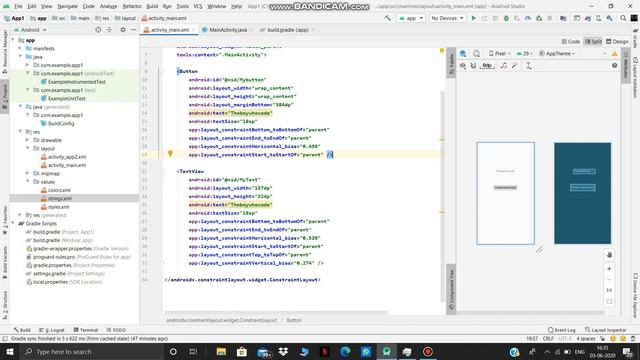This screenshot has width=640, height=360.
Task: Open the Android project view dropdown
Action: coord(30,30)
